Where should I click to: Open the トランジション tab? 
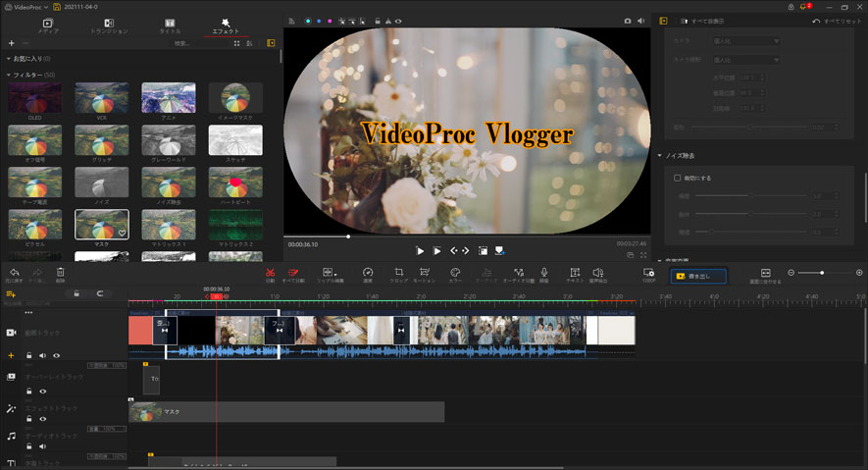tap(109, 26)
